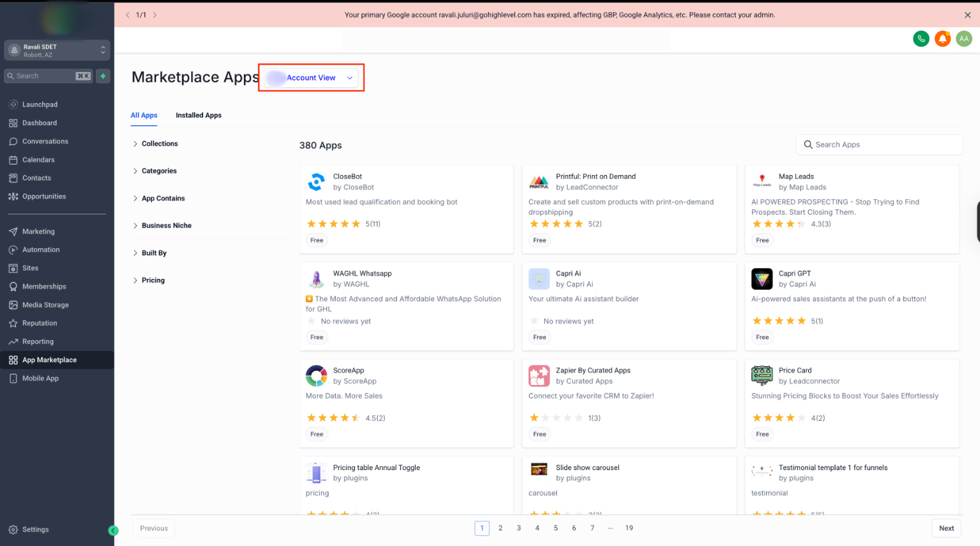Open the orange notifications bell icon
Image resolution: width=980 pixels, height=546 pixels.
943,39
